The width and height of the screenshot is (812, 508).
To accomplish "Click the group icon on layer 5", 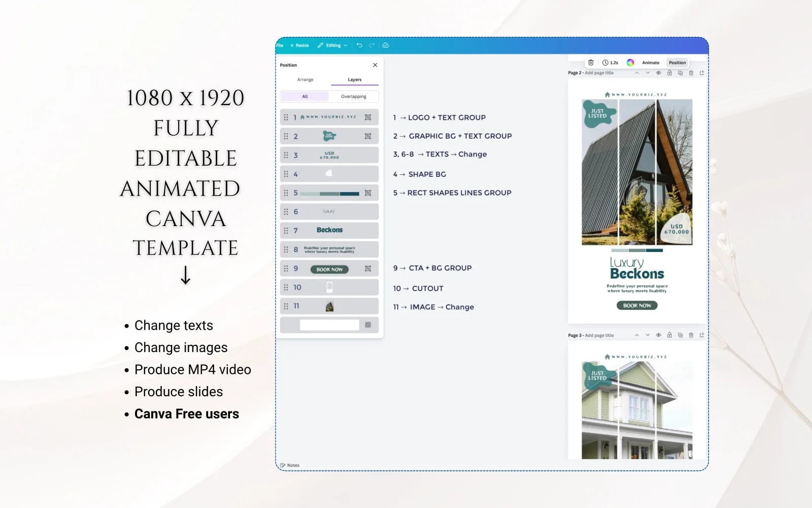I will tap(368, 193).
